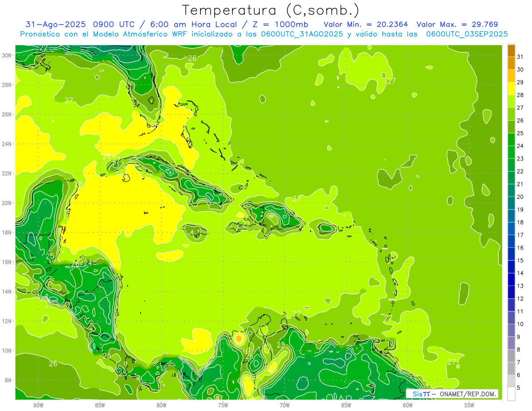This screenshot has height=411, width=532.
Task: Click the orange legend swatch between 30 and 31
Action: click(511, 63)
